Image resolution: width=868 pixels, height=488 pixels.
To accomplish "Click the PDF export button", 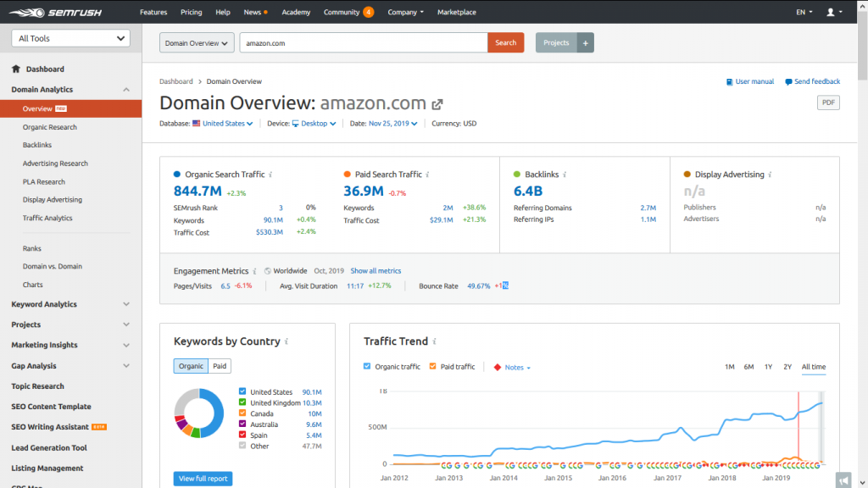I will pos(828,103).
